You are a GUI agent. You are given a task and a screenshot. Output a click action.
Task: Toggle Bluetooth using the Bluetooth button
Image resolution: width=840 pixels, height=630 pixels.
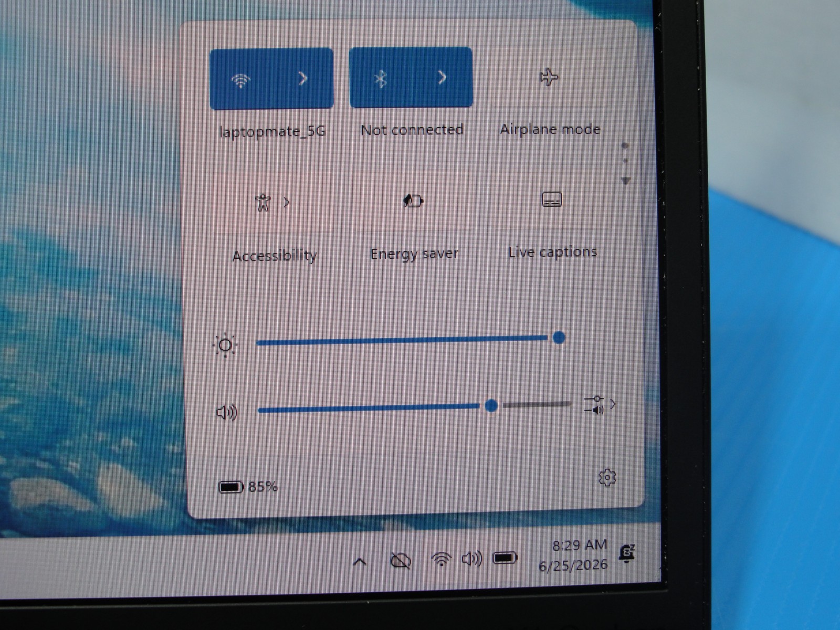pos(380,78)
